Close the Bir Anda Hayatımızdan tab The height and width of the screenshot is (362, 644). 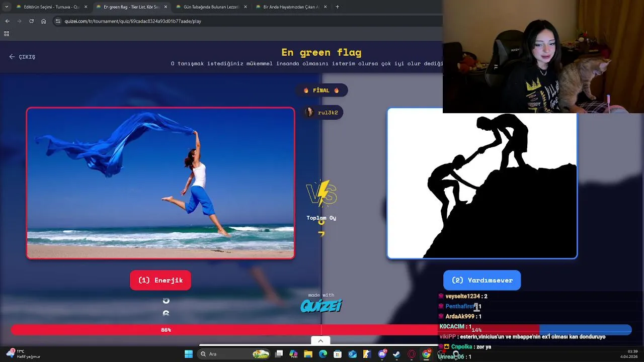pyautogui.click(x=326, y=7)
